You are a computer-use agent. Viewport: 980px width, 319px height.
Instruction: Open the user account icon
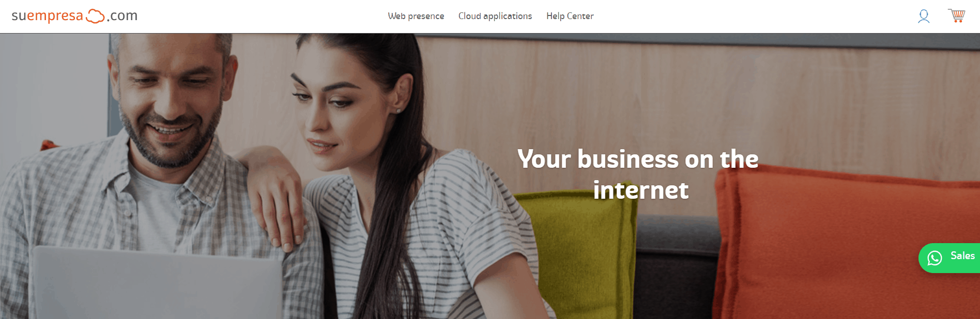pos(924,17)
